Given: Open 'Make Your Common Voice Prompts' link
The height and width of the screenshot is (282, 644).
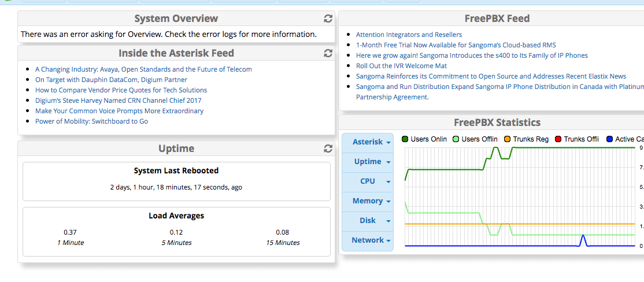Looking at the screenshot, I should (119, 111).
